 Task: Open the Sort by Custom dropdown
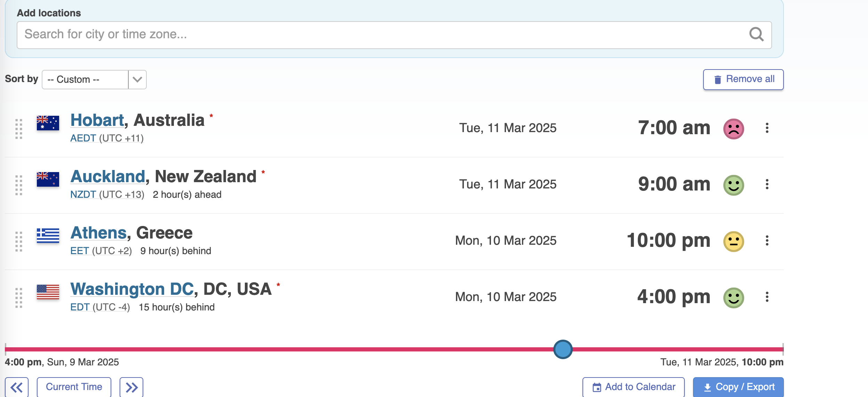click(x=94, y=80)
